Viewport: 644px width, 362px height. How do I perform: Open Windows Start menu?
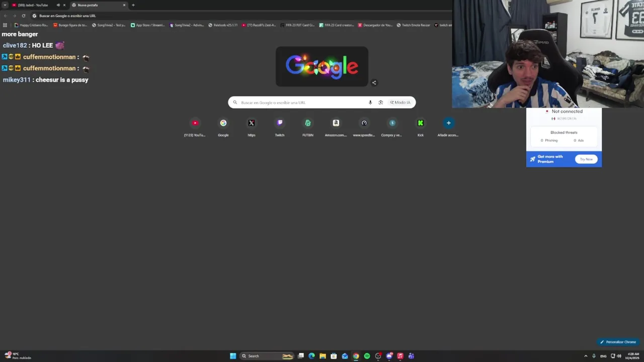click(x=233, y=356)
